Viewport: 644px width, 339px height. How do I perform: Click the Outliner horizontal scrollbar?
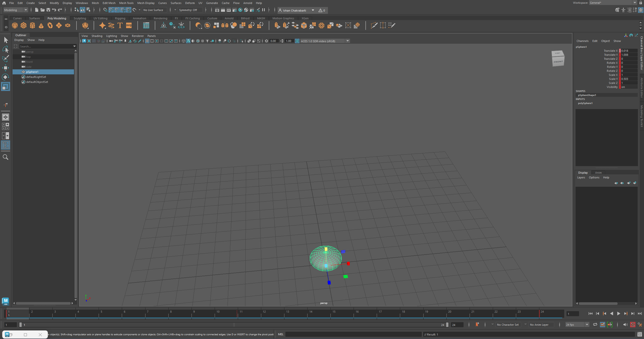(43, 303)
